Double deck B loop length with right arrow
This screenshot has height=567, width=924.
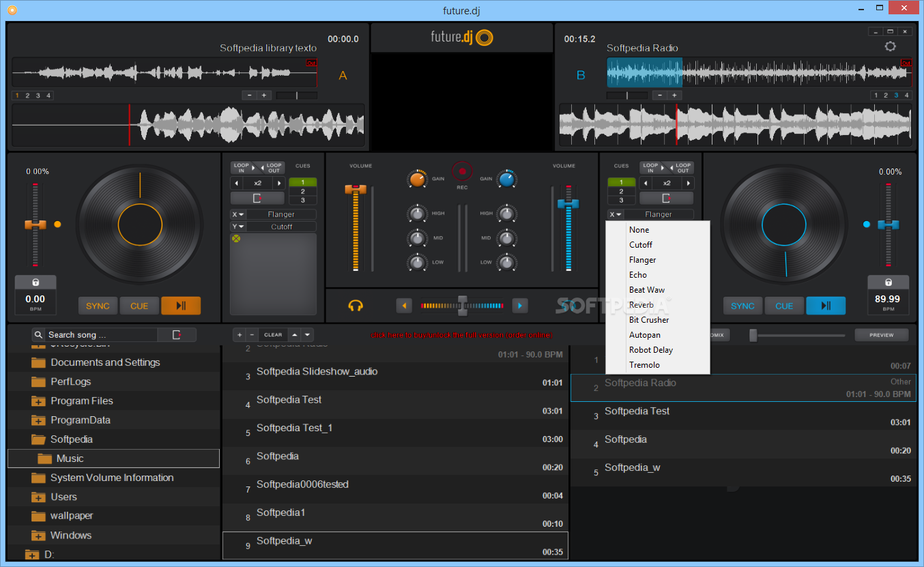point(687,183)
